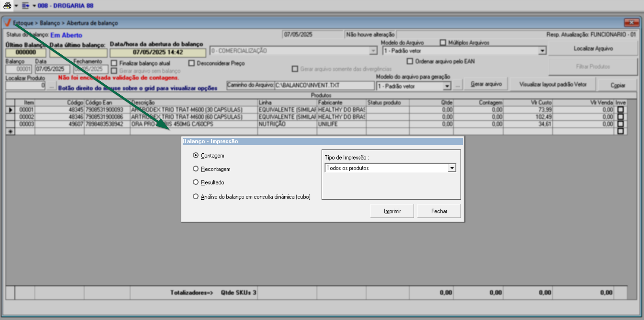The width and height of the screenshot is (644, 320).
Task: Open the 0 - COMERCIALIZAÇÃO dropdown
Action: [373, 51]
